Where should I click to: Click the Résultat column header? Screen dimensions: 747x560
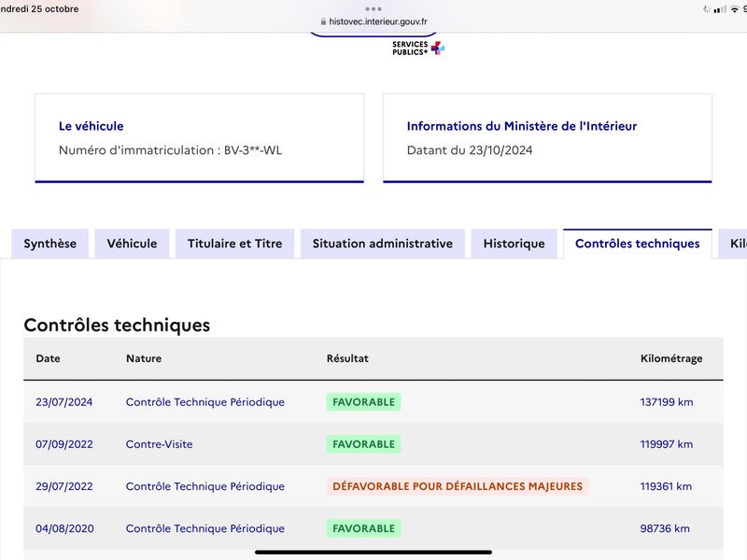pyautogui.click(x=347, y=358)
